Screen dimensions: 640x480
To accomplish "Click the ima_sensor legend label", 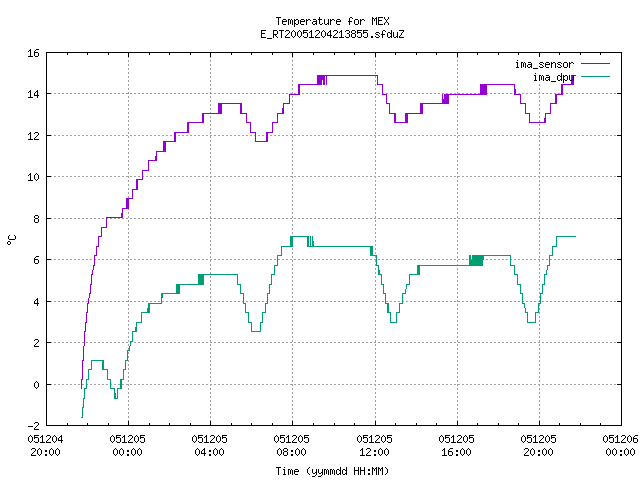I will 544,64.
